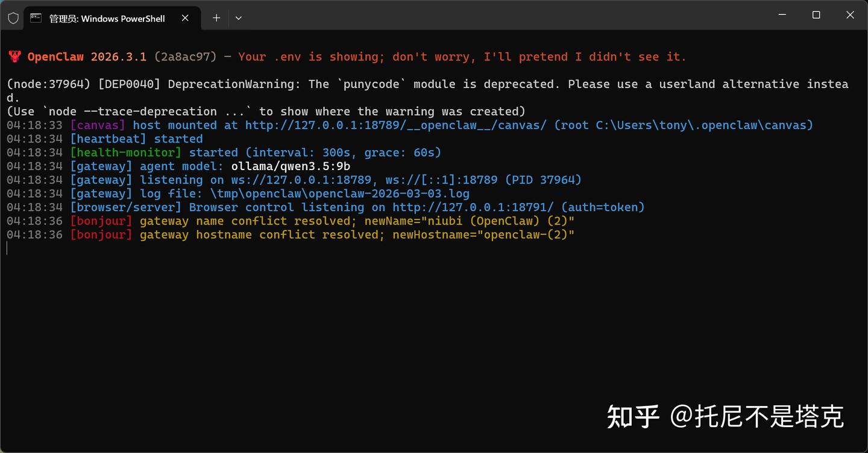This screenshot has height=453, width=868.
Task: Close the Windows PowerShell tab
Action: [185, 18]
